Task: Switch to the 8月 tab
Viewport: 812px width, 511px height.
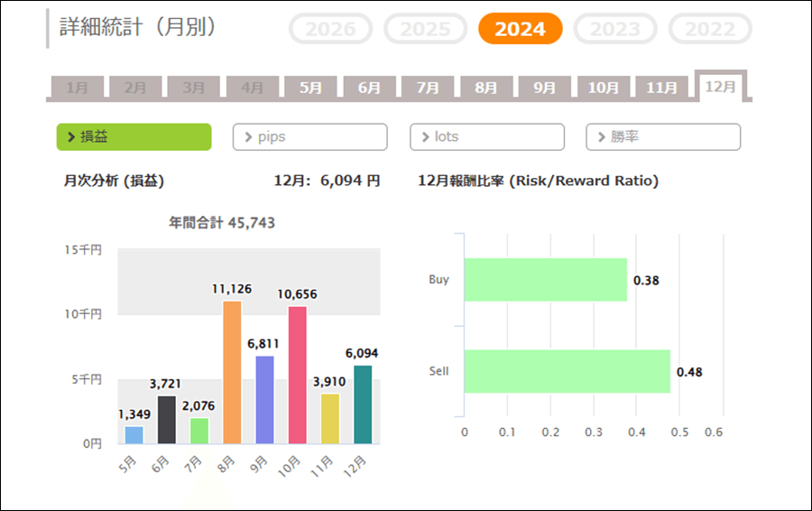Action: pyautogui.click(x=485, y=88)
